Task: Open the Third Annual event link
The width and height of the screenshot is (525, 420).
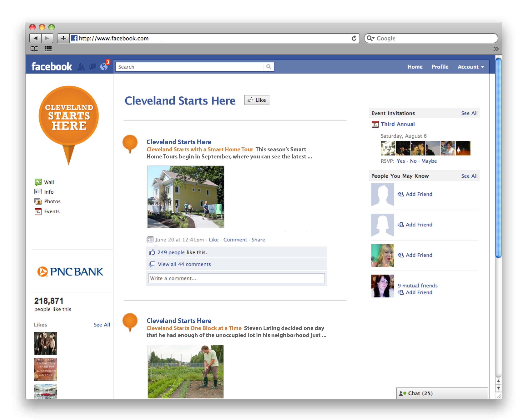Action: 398,124
